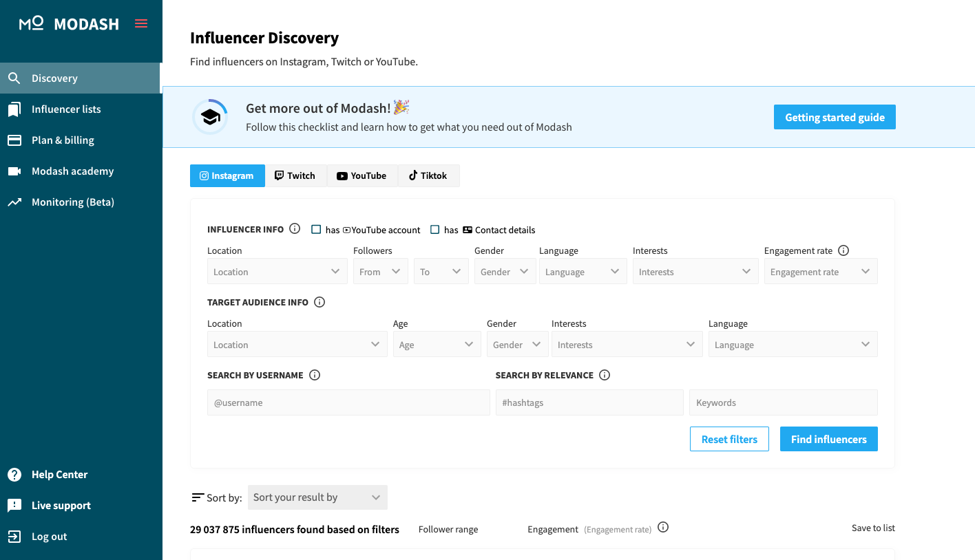Click info icon next to Target Audience Info
The height and width of the screenshot is (560, 975).
319,302
